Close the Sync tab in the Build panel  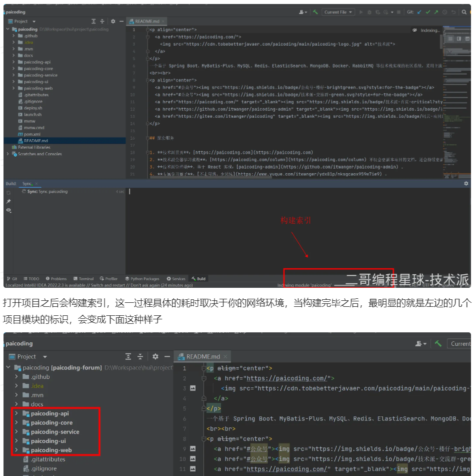coord(36,184)
